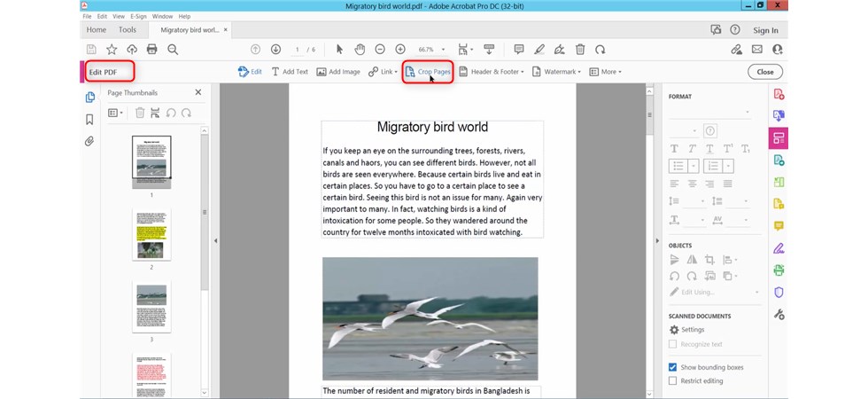The height and width of the screenshot is (399, 868).
Task: Click the Save file icon
Action: pyautogui.click(x=91, y=50)
